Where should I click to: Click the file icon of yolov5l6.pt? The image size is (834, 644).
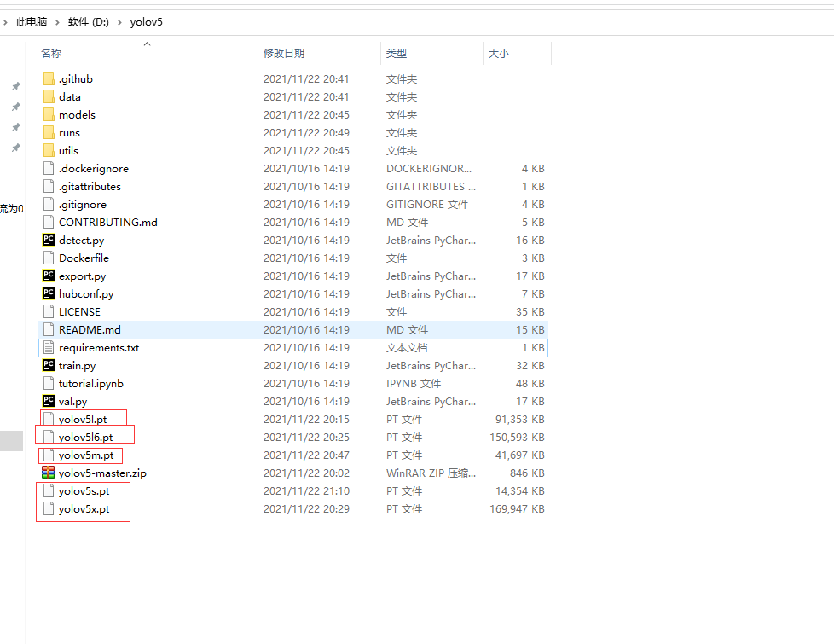coord(49,437)
